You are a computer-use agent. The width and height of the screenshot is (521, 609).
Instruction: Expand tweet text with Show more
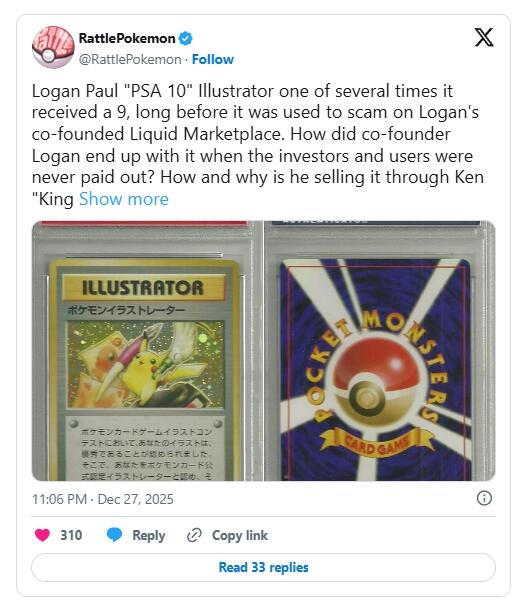[x=124, y=199]
